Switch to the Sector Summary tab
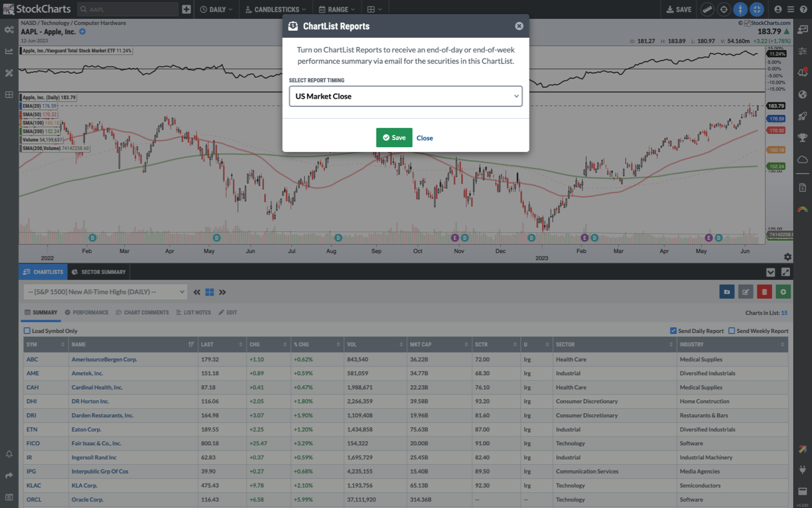 (98, 272)
